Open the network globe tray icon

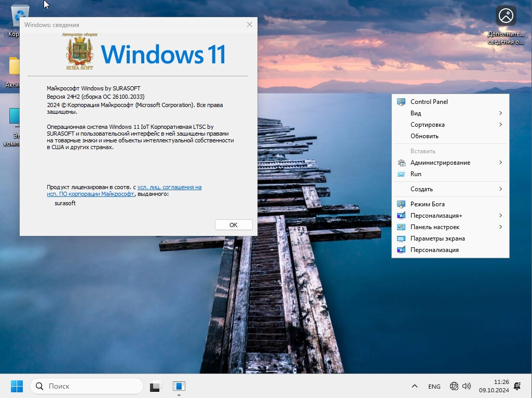[x=454, y=386]
